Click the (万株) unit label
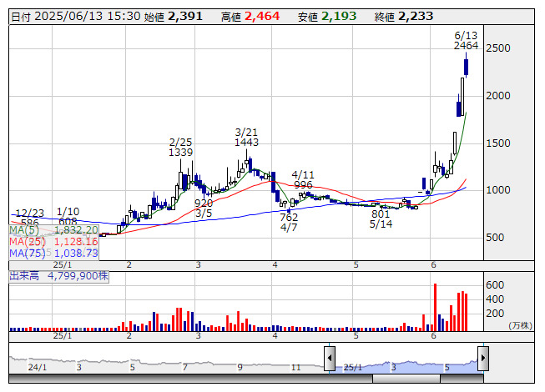 click(520, 325)
